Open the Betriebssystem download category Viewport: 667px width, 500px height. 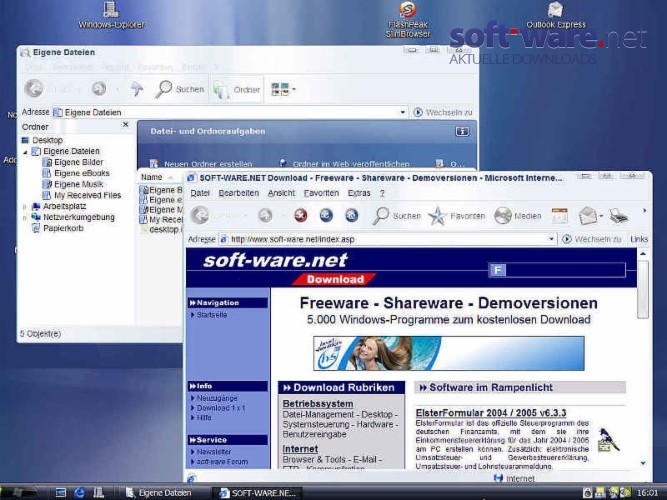click(x=318, y=404)
